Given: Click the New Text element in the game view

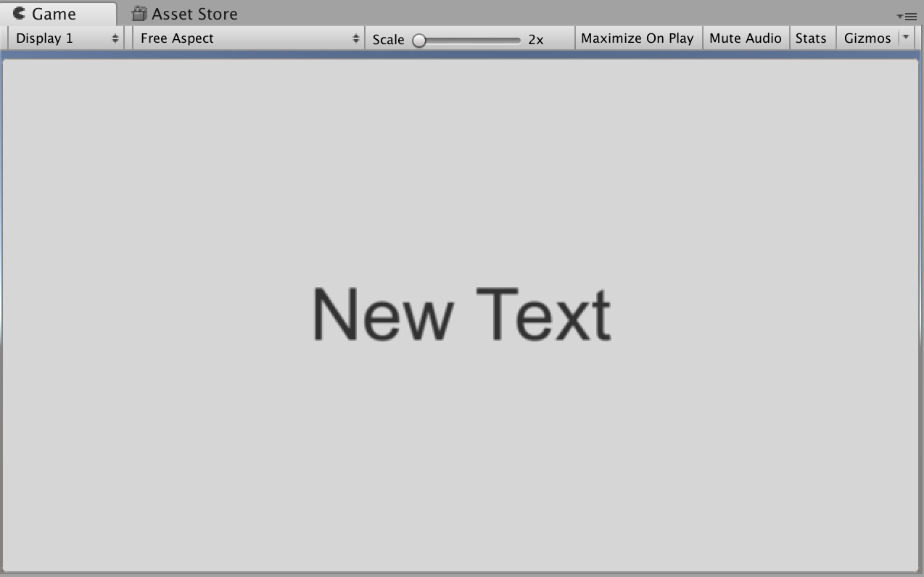Looking at the screenshot, I should [x=462, y=313].
